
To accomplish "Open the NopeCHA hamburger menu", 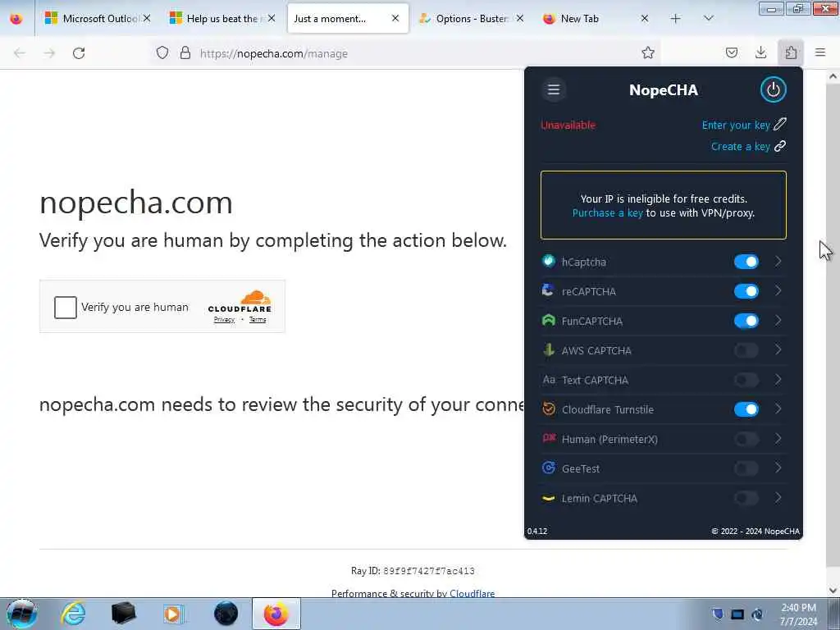I will coord(554,89).
